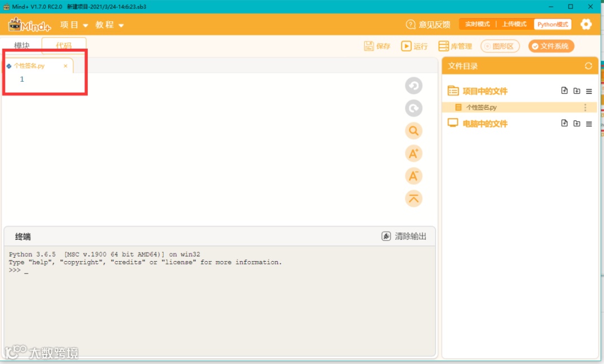The height and width of the screenshot is (364, 604).
Task: Click the 电脑中的文件 monitor icon
Action: [x=452, y=123]
